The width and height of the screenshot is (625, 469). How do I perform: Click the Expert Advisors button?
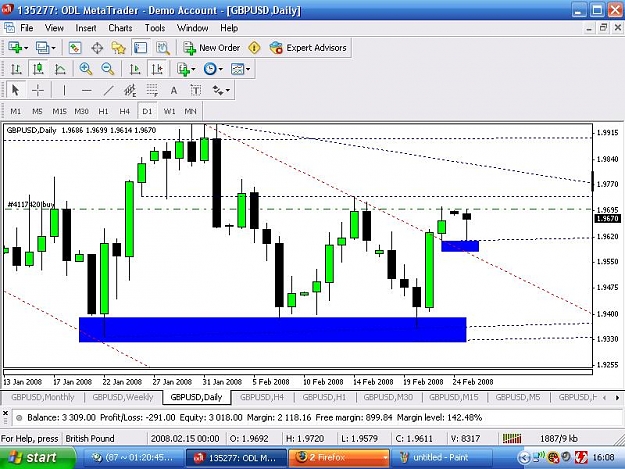308,48
